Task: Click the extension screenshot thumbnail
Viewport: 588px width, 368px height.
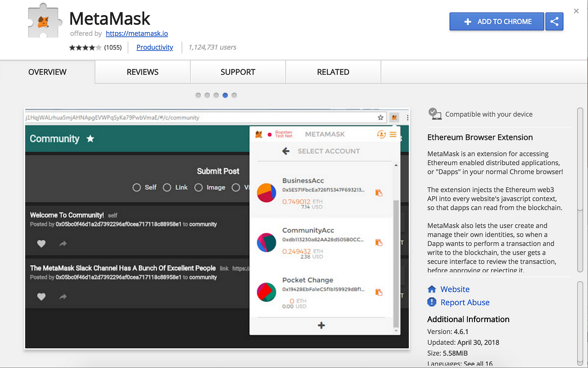Action: pyautogui.click(x=217, y=229)
